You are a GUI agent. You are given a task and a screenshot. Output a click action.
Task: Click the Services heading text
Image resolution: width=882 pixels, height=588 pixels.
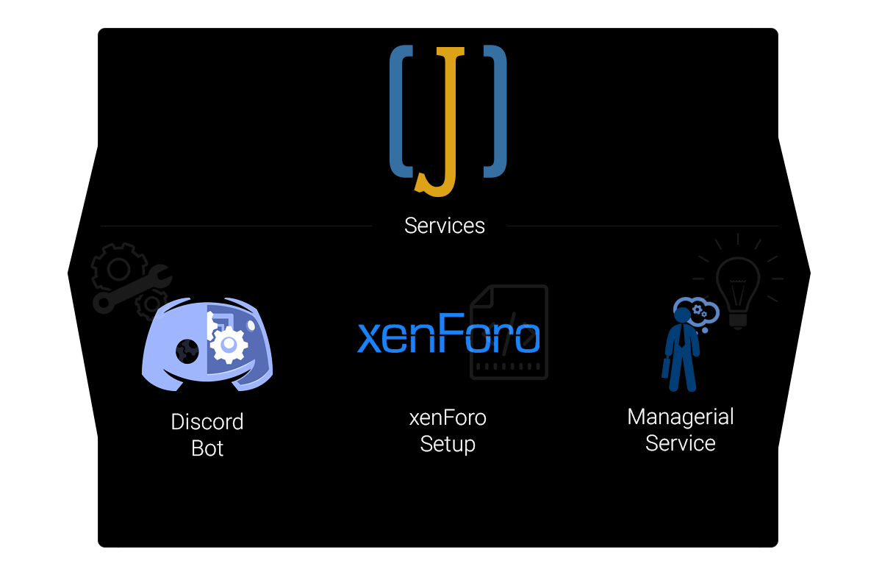445,226
